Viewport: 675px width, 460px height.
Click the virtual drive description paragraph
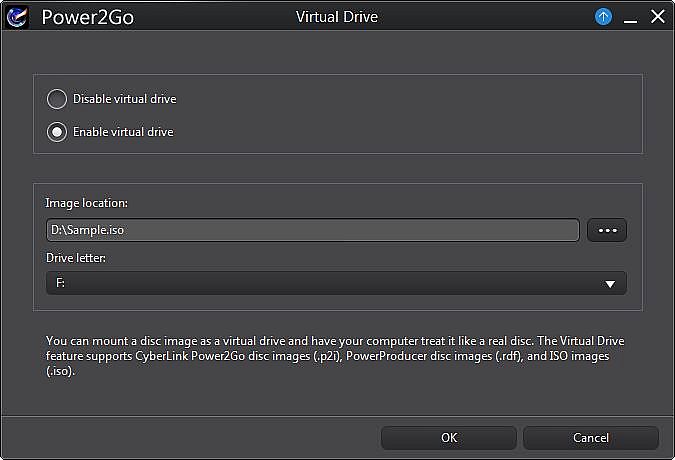336,355
